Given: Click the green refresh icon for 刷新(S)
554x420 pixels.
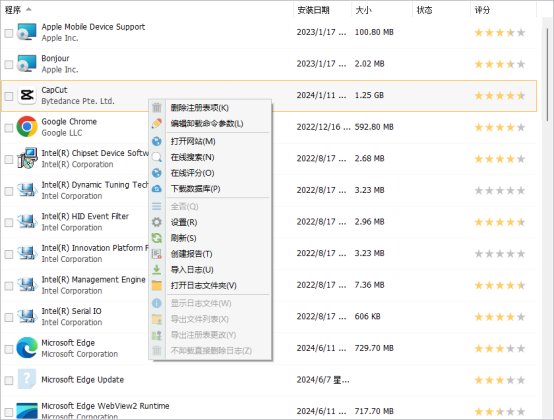Looking at the screenshot, I should pyautogui.click(x=157, y=238).
